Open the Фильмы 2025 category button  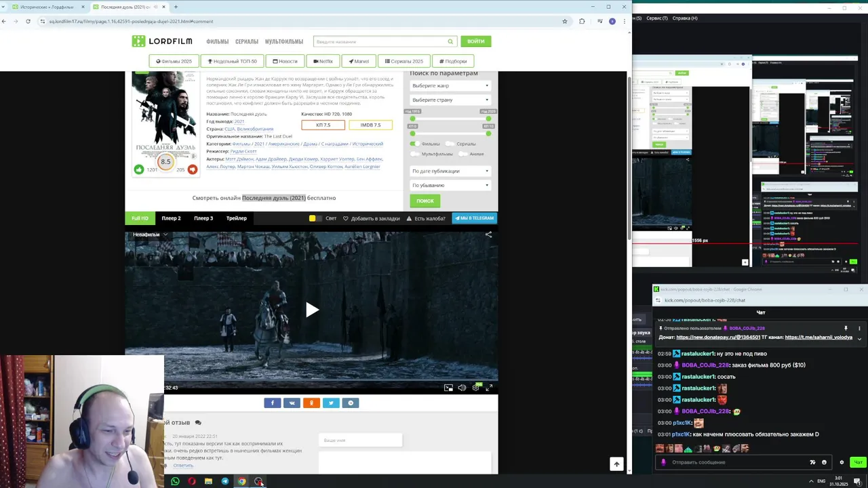click(x=174, y=61)
